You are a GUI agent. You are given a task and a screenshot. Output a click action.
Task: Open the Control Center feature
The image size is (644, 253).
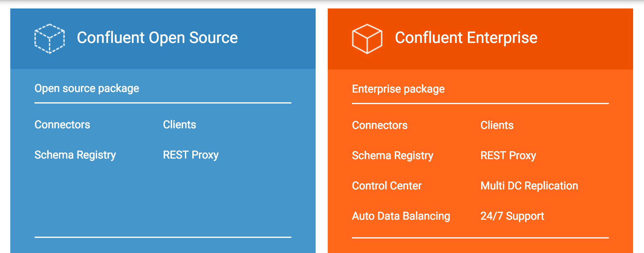pos(387,186)
